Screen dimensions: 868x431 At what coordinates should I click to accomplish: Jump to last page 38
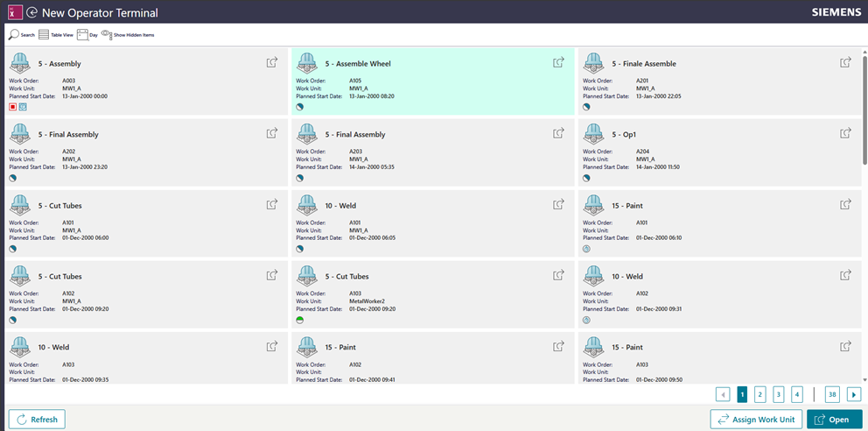pyautogui.click(x=832, y=394)
